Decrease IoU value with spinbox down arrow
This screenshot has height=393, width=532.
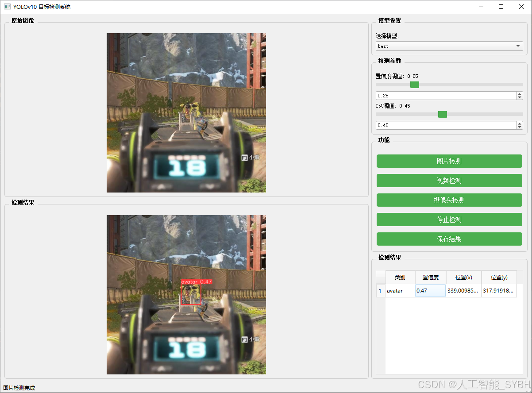520,127
